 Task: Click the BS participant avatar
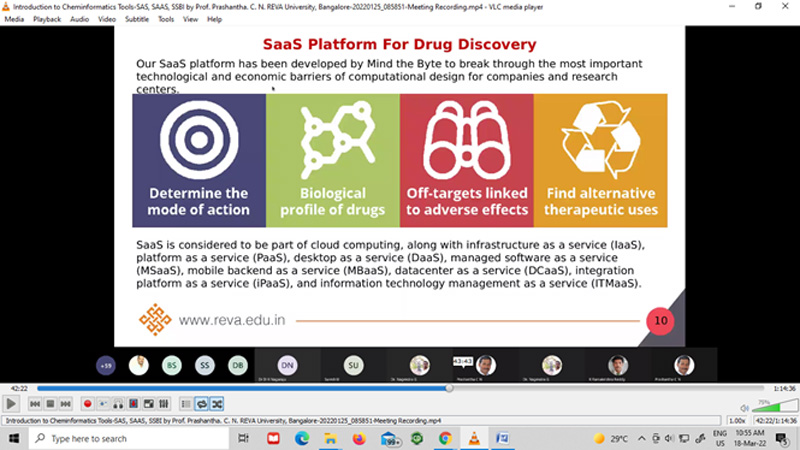(172, 365)
